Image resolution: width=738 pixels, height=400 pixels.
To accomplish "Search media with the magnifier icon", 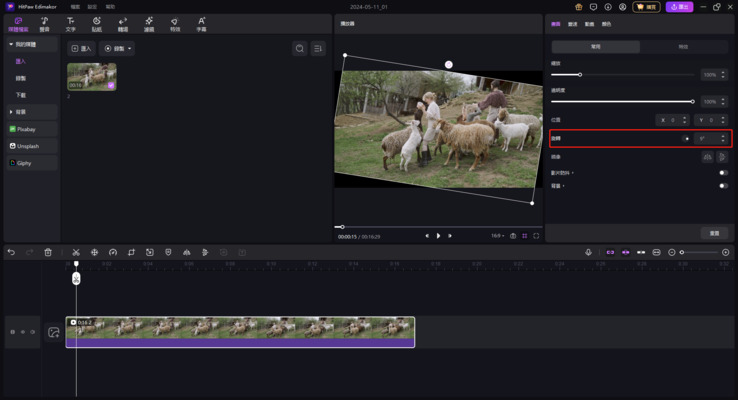I will click(x=299, y=48).
